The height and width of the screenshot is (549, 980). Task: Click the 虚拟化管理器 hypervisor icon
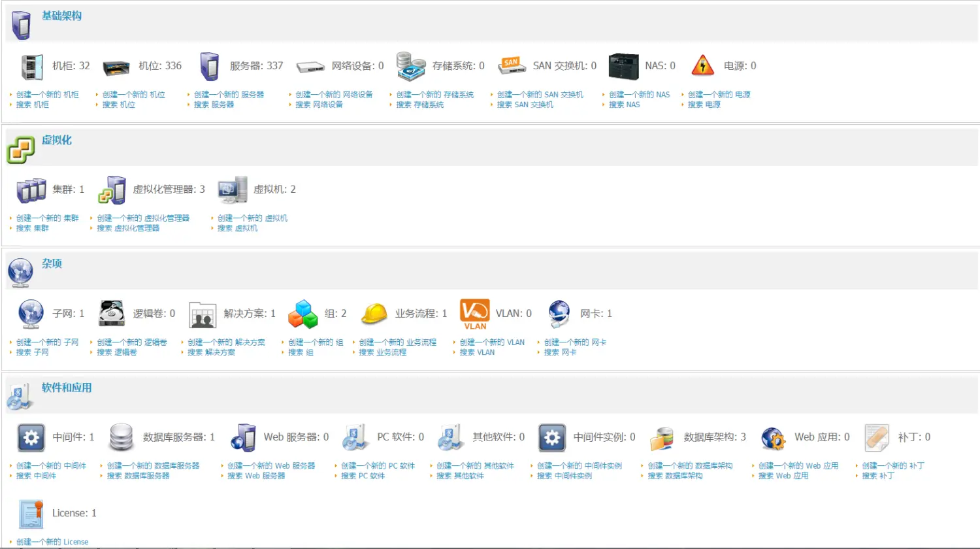click(x=112, y=190)
